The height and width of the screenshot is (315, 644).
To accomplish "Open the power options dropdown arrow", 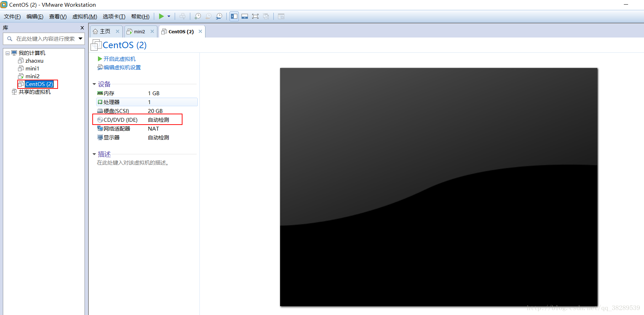I will click(x=169, y=16).
